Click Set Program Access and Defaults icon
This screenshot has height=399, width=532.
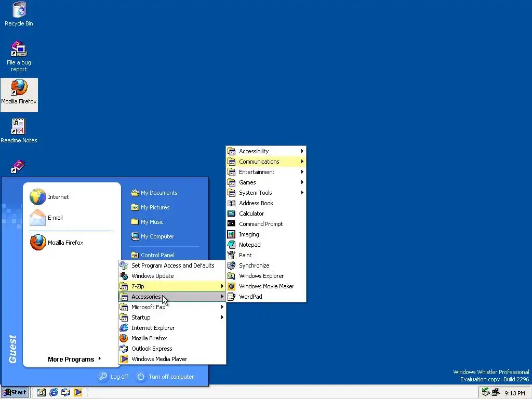pos(124,265)
